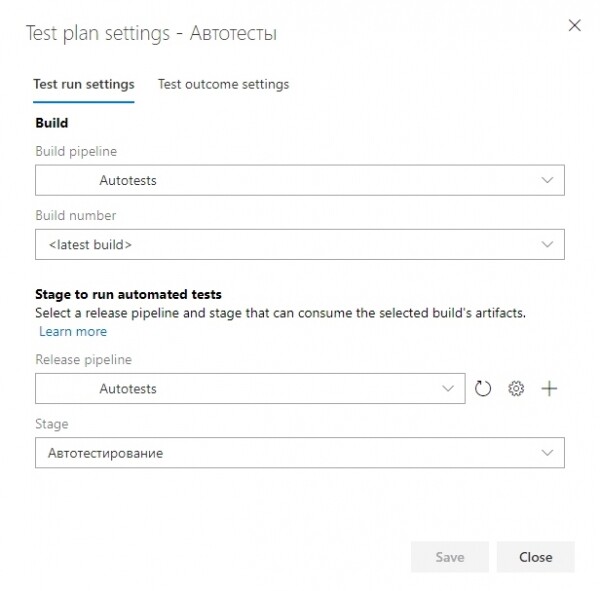This screenshot has height=591, width=600.
Task: Click the Stage chevron arrow
Action: click(547, 453)
